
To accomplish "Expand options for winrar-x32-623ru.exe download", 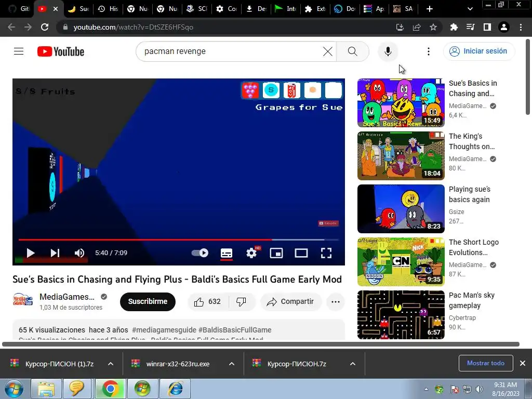I will tap(232, 364).
